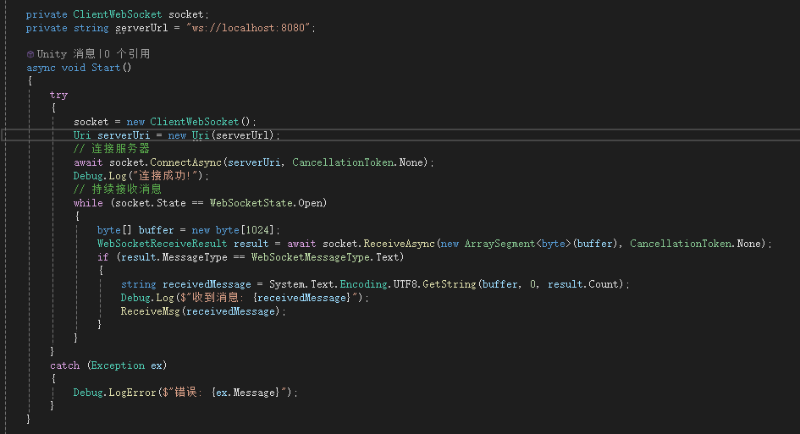Click the try keyword
This screenshot has height=434, width=800.
(59, 95)
